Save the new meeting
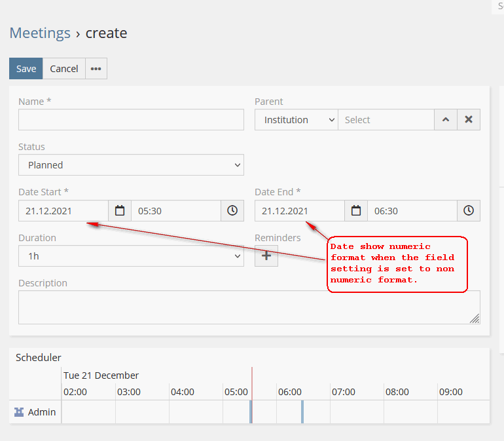Screen dimensions: 504x441 click(x=26, y=69)
